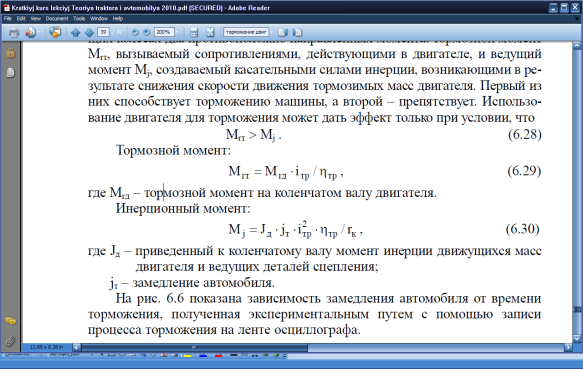Open the Comments panel in sidebar

pyautogui.click(x=10, y=321)
